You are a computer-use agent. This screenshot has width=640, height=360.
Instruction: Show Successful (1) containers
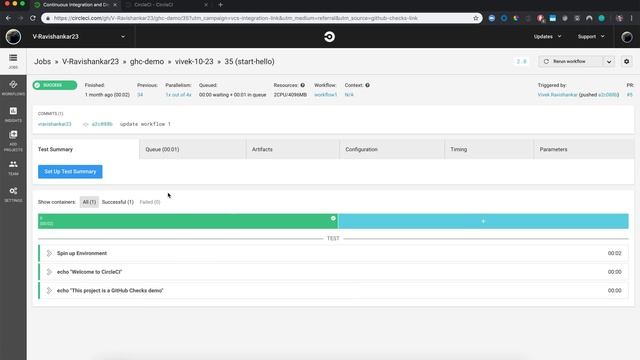pos(118,202)
